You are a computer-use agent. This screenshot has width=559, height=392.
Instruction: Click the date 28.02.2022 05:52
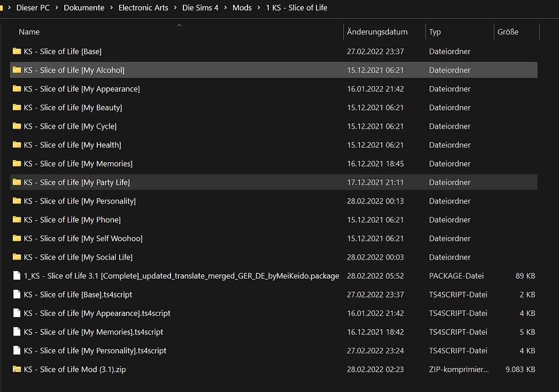tap(376, 276)
